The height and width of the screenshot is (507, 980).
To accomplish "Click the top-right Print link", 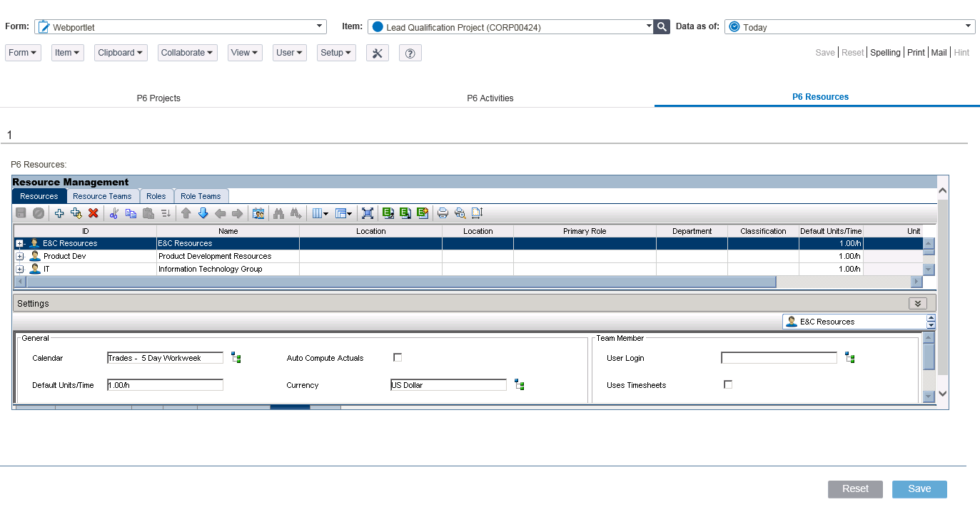I will 916,53.
